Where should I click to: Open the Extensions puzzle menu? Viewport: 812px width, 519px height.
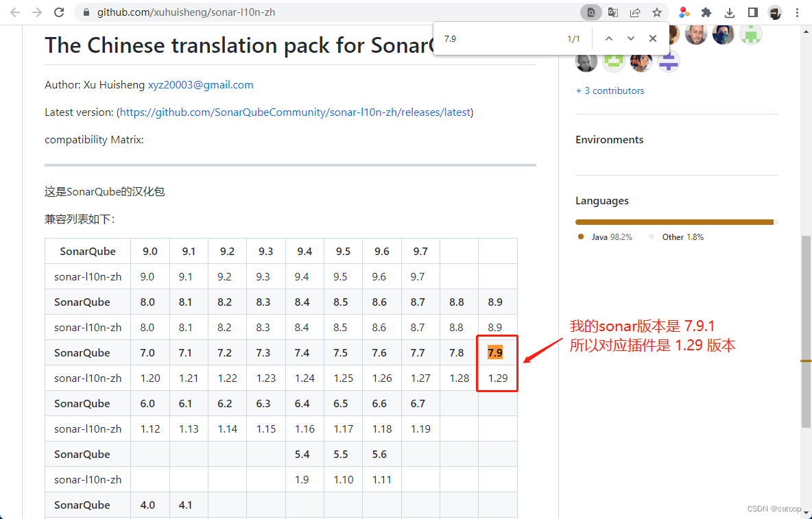click(706, 12)
